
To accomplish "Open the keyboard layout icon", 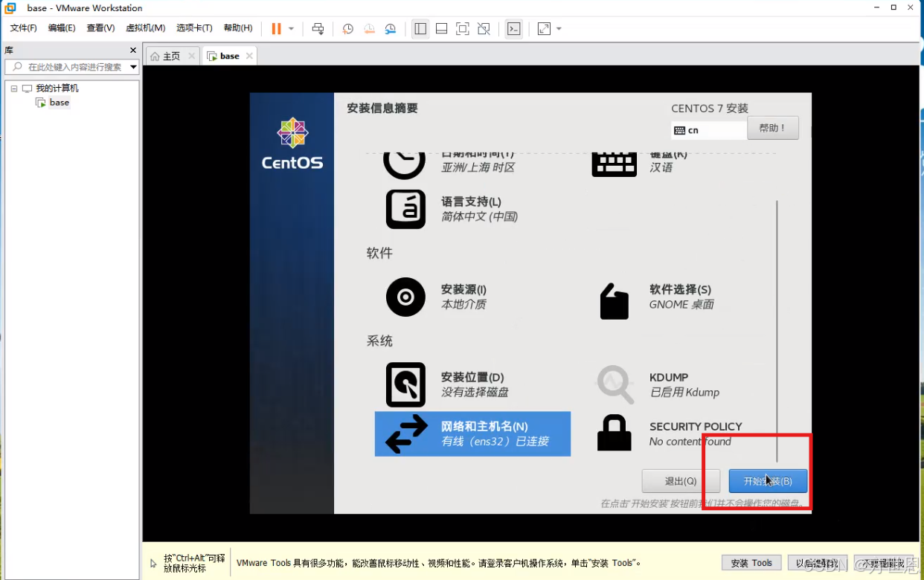I will click(614, 163).
